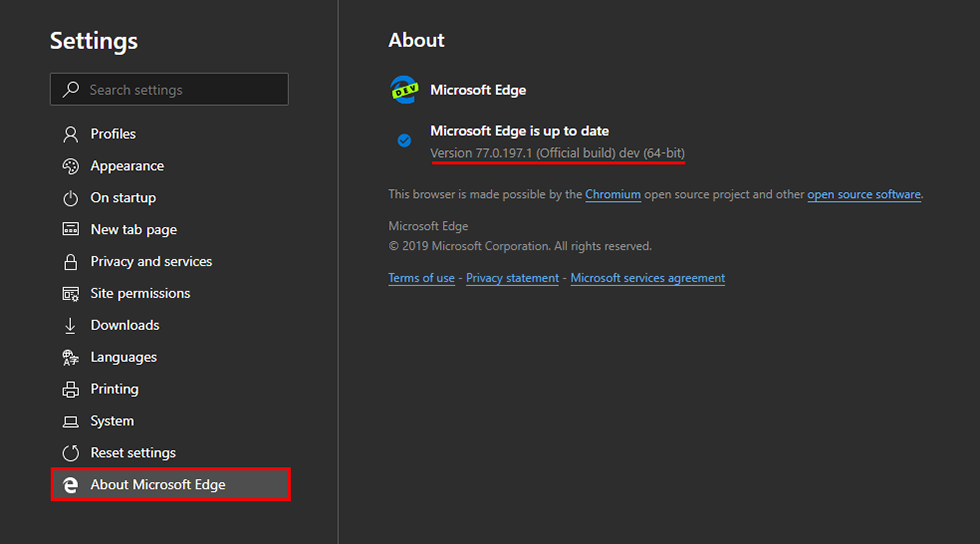This screenshot has width=980, height=544.
Task: Click the Site permissions icon
Action: point(71,294)
